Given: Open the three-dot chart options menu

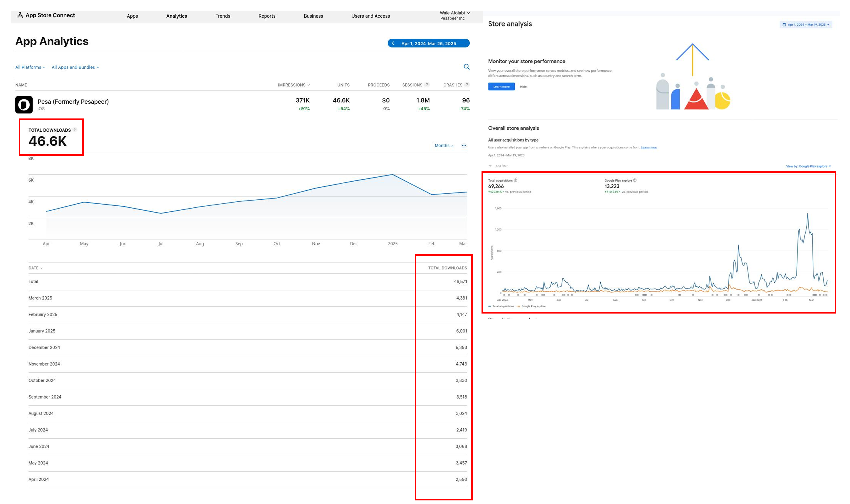Looking at the screenshot, I should [464, 146].
